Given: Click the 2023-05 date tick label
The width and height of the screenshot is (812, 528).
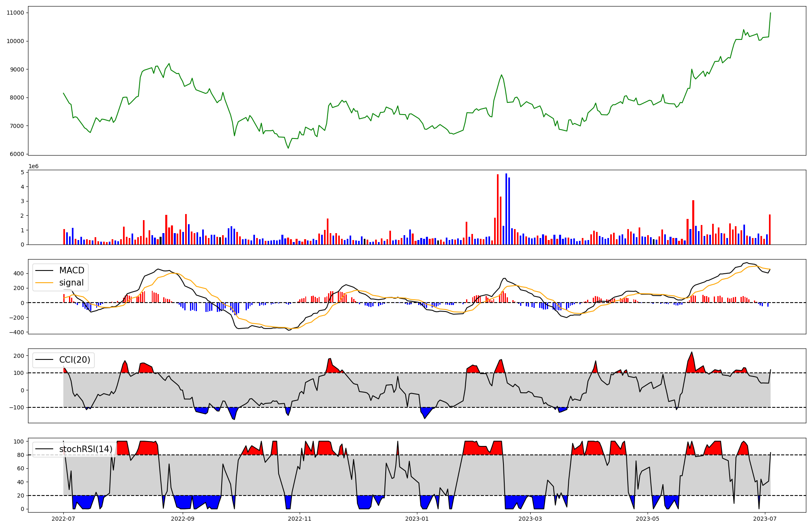Looking at the screenshot, I should tap(648, 519).
